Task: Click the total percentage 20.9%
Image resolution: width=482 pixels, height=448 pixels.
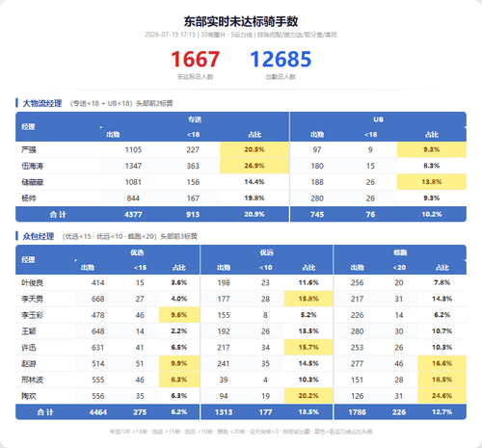Action: click(x=254, y=214)
